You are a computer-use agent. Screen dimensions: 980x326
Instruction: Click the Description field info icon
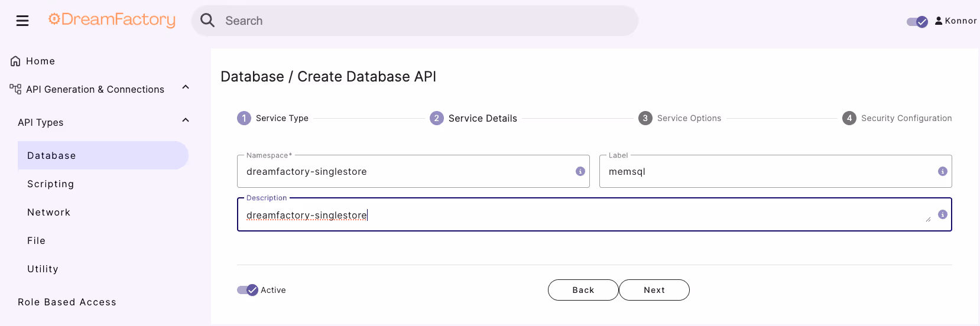(x=943, y=214)
